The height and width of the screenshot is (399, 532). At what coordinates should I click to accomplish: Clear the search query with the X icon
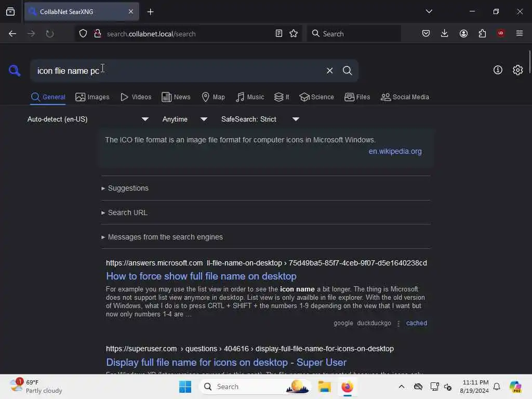[x=329, y=71]
